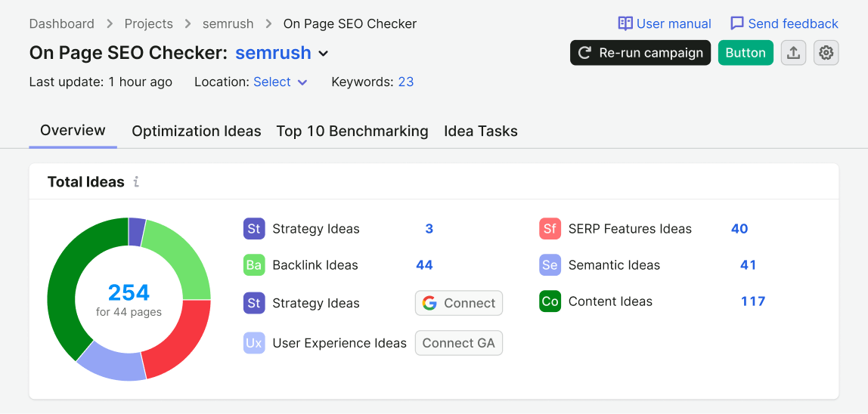Click the Content Ideas label
Screen dimensions: 868x414
(610, 301)
